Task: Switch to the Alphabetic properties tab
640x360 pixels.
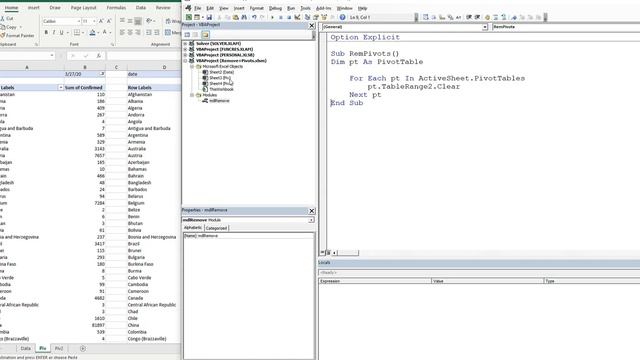Action: [x=193, y=228]
